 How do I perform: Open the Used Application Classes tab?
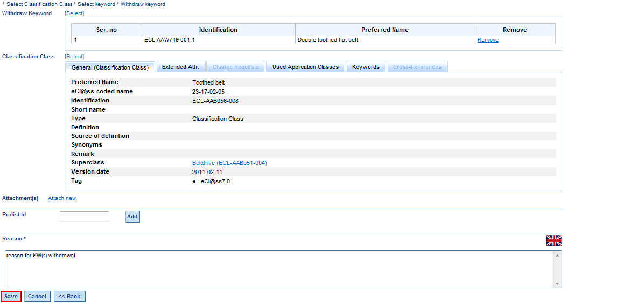pyautogui.click(x=305, y=67)
